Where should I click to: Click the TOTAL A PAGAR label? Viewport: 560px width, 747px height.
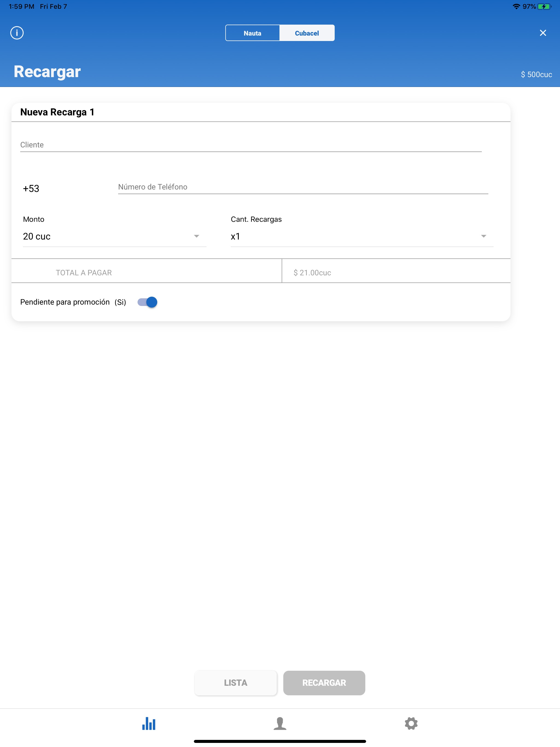(x=84, y=273)
